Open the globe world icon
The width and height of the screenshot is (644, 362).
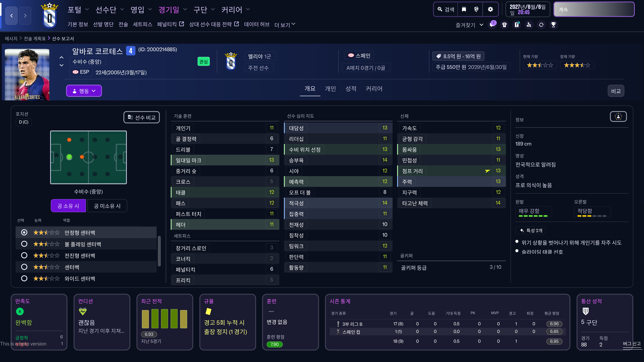pyautogui.click(x=476, y=10)
